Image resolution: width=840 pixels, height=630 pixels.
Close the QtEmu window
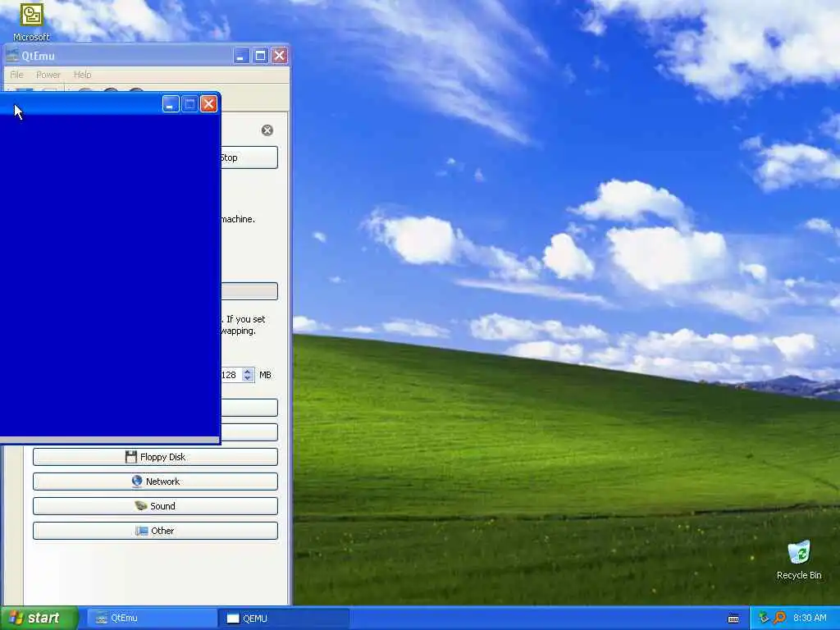[280, 56]
